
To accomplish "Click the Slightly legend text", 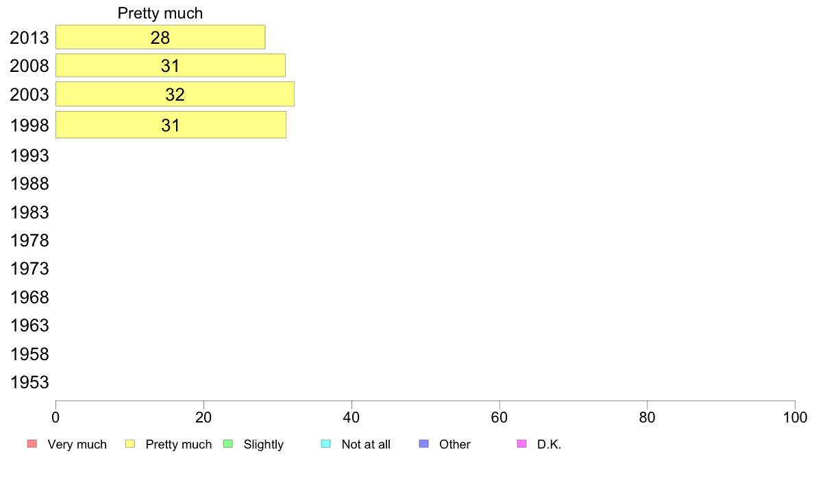I will point(264,444).
